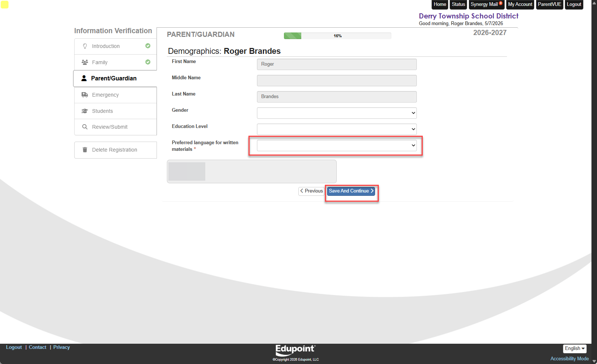Click the Demographics: Roger Brandes heading
Screen dimensions: 597x364
coord(224,51)
